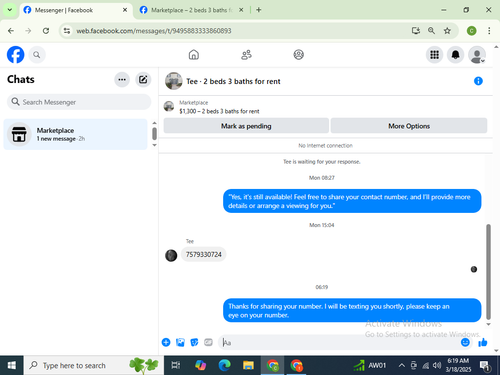This screenshot has height=375, width=500.
Task: Choose a GIF icon in composer
Action: [x=208, y=342]
